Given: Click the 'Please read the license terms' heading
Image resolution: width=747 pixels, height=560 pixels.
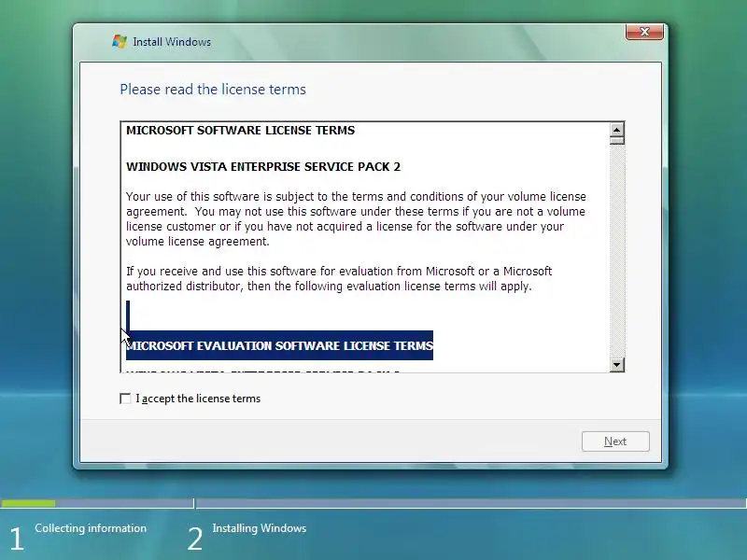Looking at the screenshot, I should coord(213,90).
